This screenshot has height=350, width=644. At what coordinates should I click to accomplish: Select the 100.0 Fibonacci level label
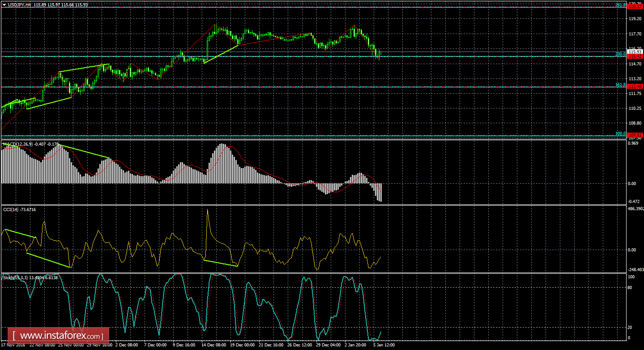click(x=620, y=133)
